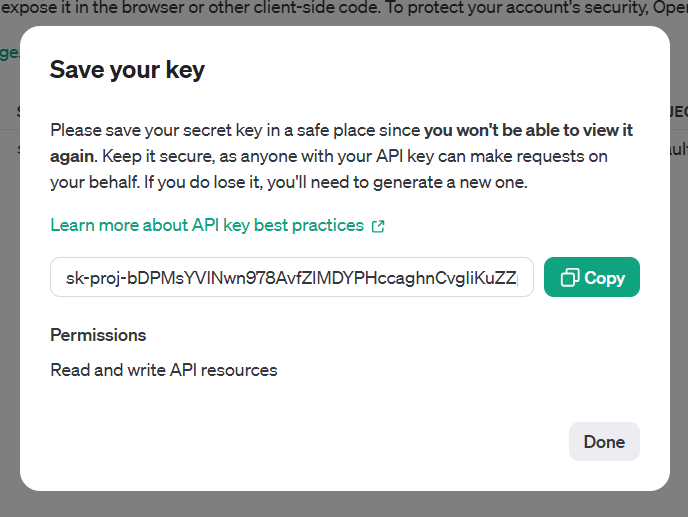This screenshot has width=688, height=517.
Task: Click "Read and write API resources" text
Action: [164, 370]
